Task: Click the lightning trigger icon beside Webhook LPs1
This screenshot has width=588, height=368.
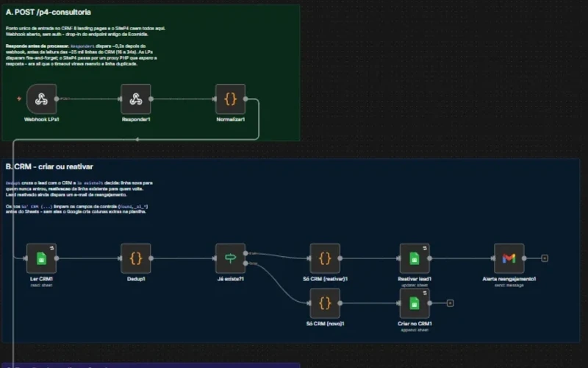Action: [19, 99]
